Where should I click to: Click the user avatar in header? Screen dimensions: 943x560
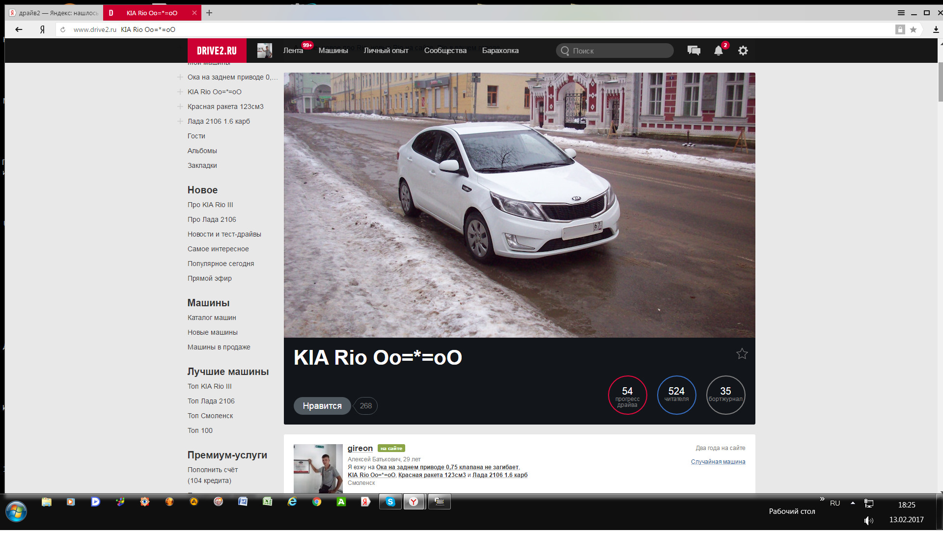[264, 51]
